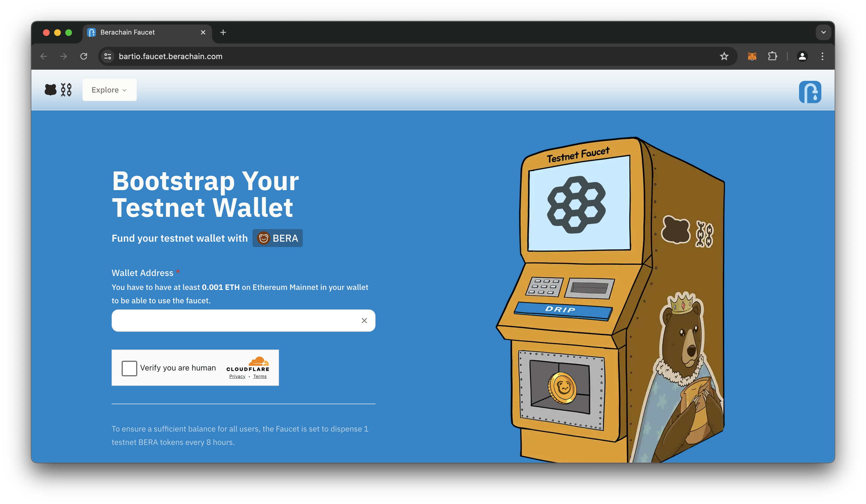Image resolution: width=866 pixels, height=504 pixels.
Task: Click the Cloudflare logo
Action: (248, 364)
